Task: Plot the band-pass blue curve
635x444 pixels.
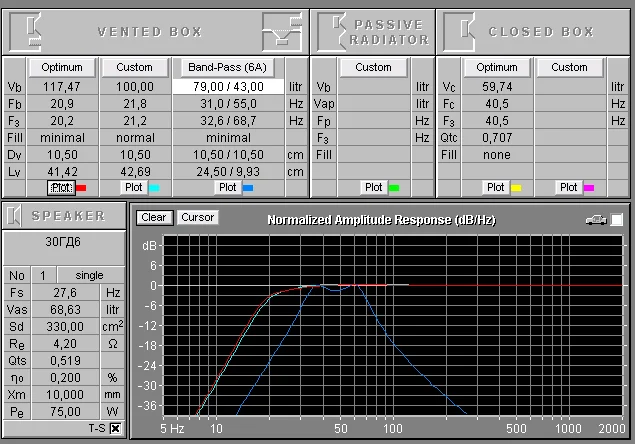Action: [x=227, y=187]
